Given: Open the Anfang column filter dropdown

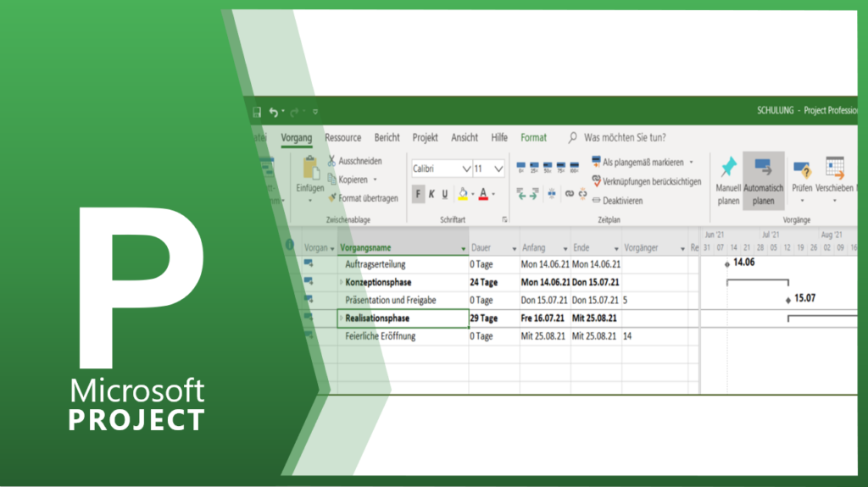Looking at the screenshot, I should point(565,249).
